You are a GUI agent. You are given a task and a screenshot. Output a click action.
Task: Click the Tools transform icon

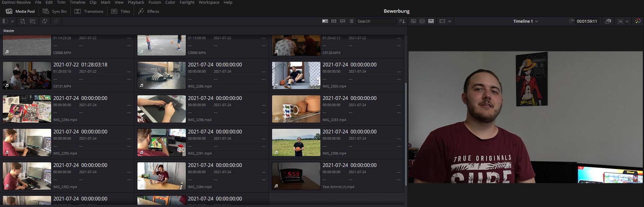click(x=620, y=21)
